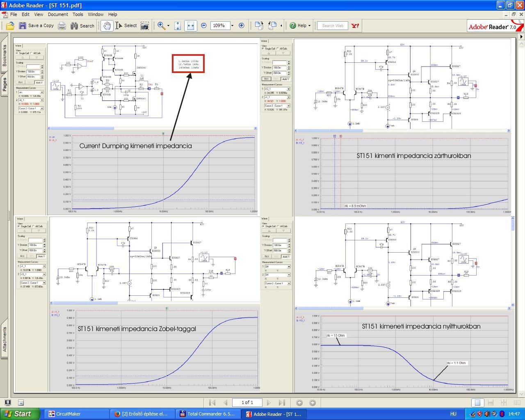Click the Save a Copy floppy icon
Viewport: 525px width, 420px height.
coord(23,26)
